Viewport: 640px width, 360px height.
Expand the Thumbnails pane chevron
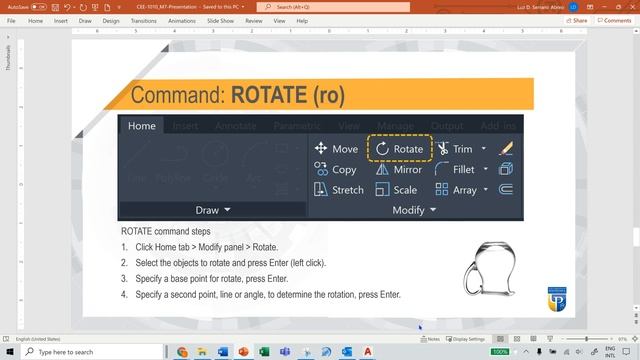pyautogui.click(x=8, y=37)
